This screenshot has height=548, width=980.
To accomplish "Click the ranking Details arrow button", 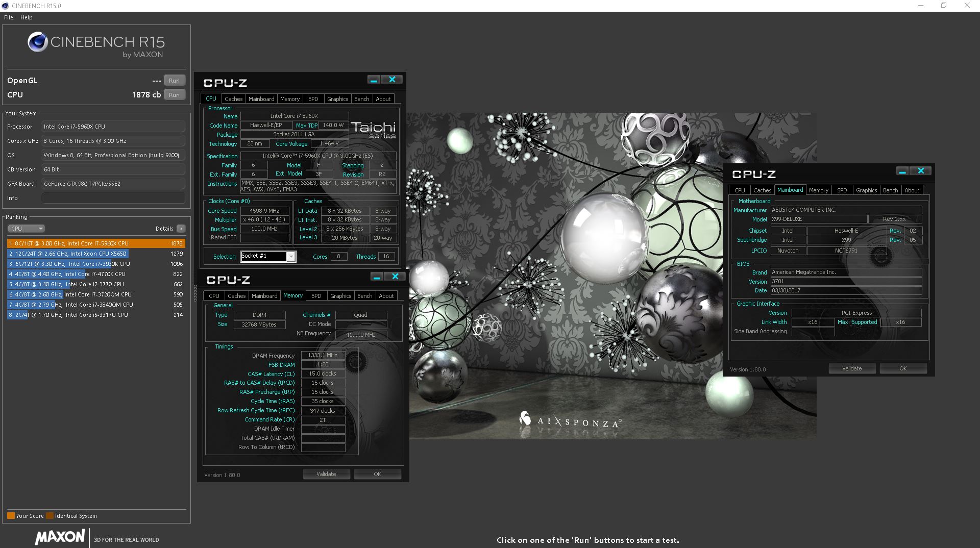I will click(181, 229).
